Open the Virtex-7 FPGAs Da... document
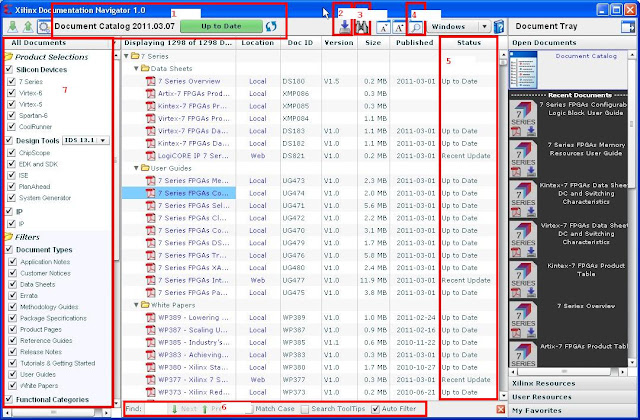This screenshot has width=640, height=420. point(193,131)
